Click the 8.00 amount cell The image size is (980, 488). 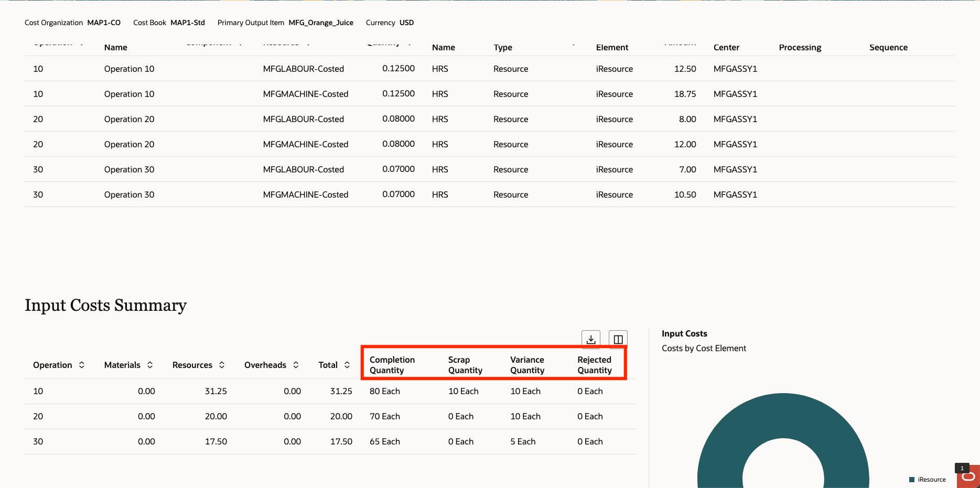(x=687, y=119)
